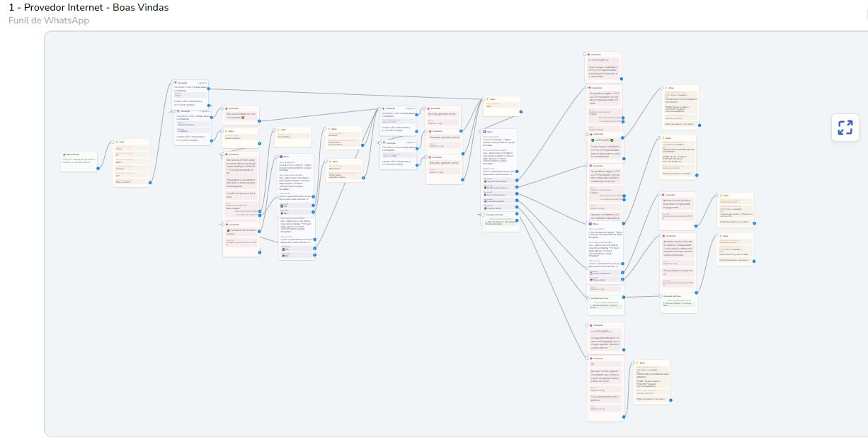Click the red icon on the top-right Conteúdo node
This screenshot has width=868, height=440.
tap(589, 54)
